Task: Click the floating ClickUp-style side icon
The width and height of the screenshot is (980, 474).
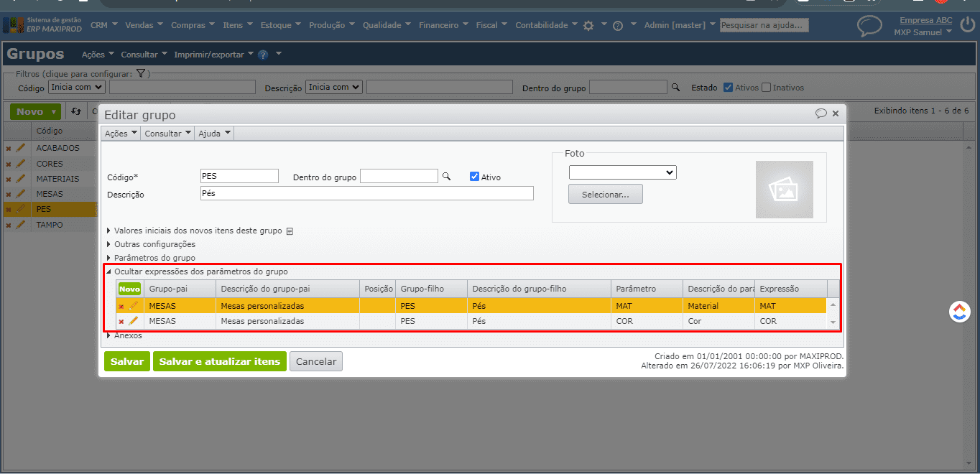Action: (958, 312)
